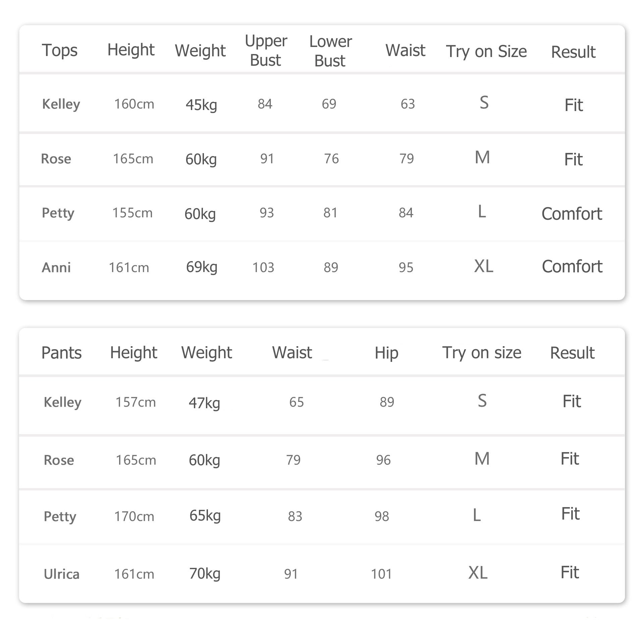Screen dimensions: 644x644
Task: Click the Try on Size header in Tops
Action: pos(486,51)
